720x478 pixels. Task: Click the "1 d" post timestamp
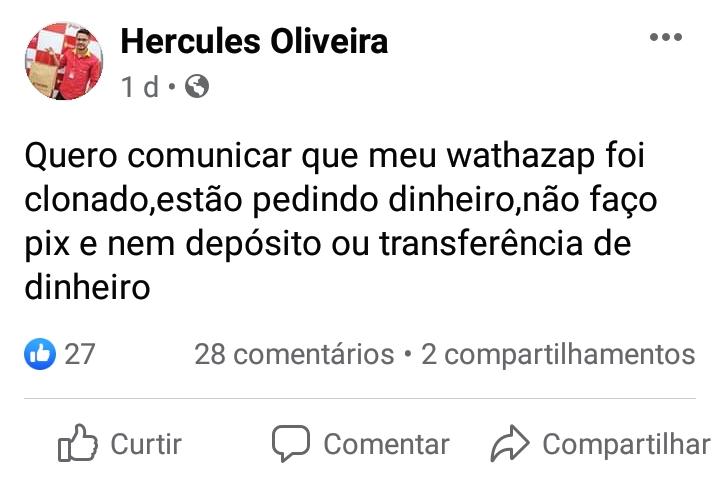tap(140, 88)
